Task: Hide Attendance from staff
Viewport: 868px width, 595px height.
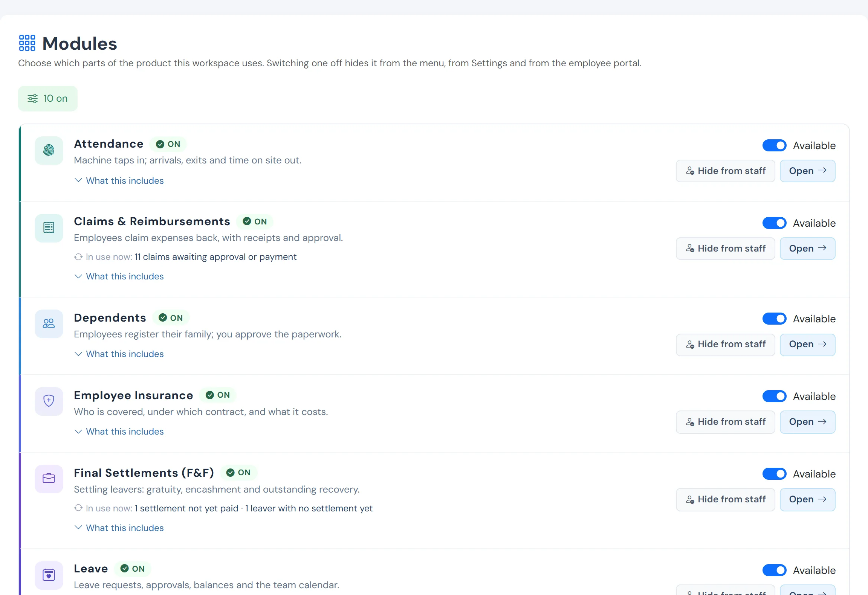Action: click(726, 171)
